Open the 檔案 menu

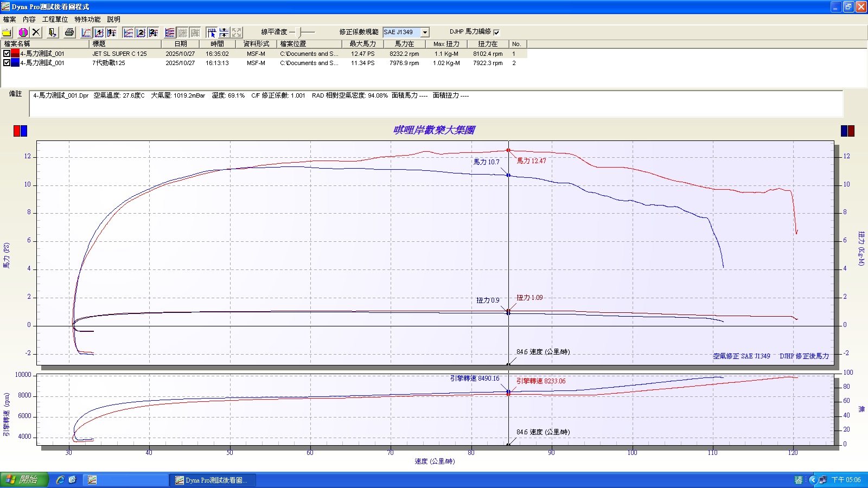[9, 20]
